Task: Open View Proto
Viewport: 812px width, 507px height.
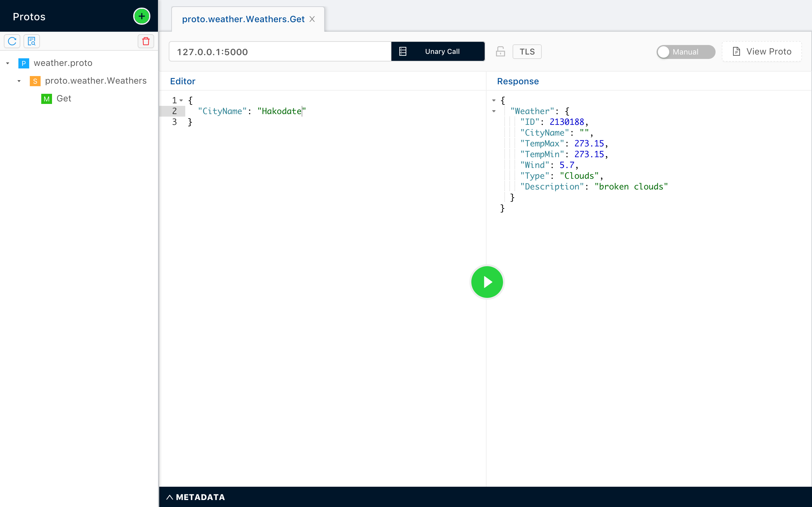Action: coord(762,51)
